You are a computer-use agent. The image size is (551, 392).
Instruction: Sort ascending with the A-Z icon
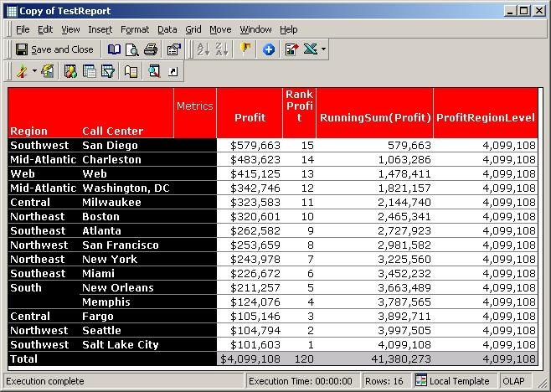click(203, 49)
